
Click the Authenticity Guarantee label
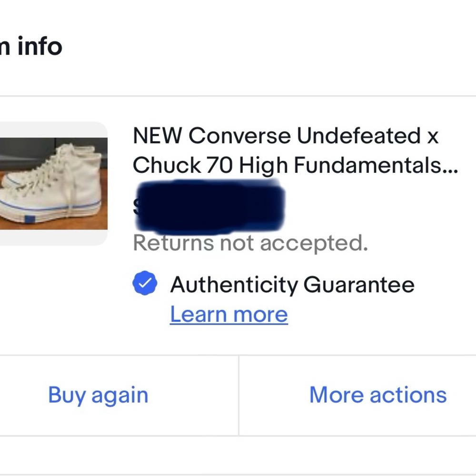292,285
